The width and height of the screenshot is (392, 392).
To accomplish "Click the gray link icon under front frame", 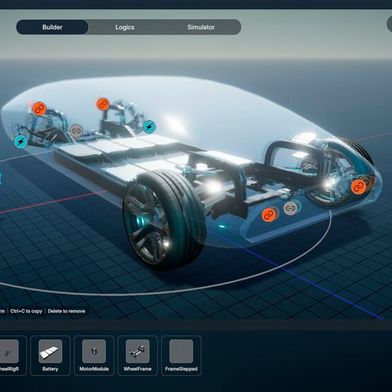I will [290, 208].
